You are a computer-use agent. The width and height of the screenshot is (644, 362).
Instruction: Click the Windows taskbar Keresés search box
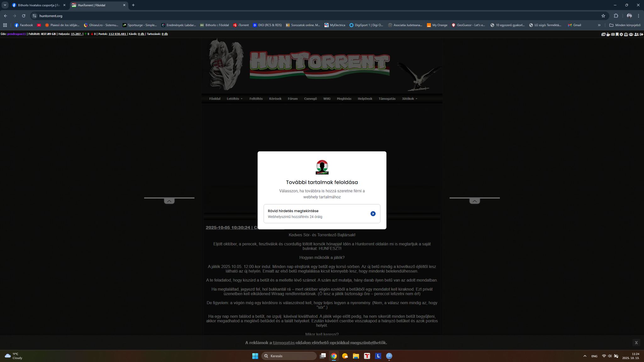tap(289, 356)
